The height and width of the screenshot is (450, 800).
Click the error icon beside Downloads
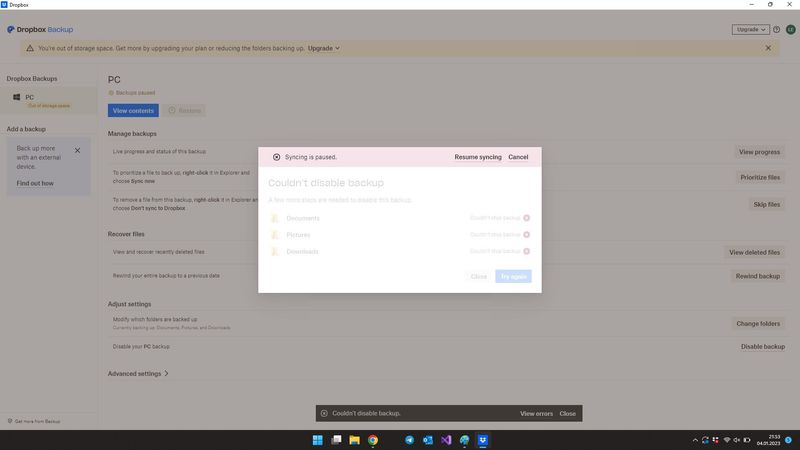[x=527, y=252]
